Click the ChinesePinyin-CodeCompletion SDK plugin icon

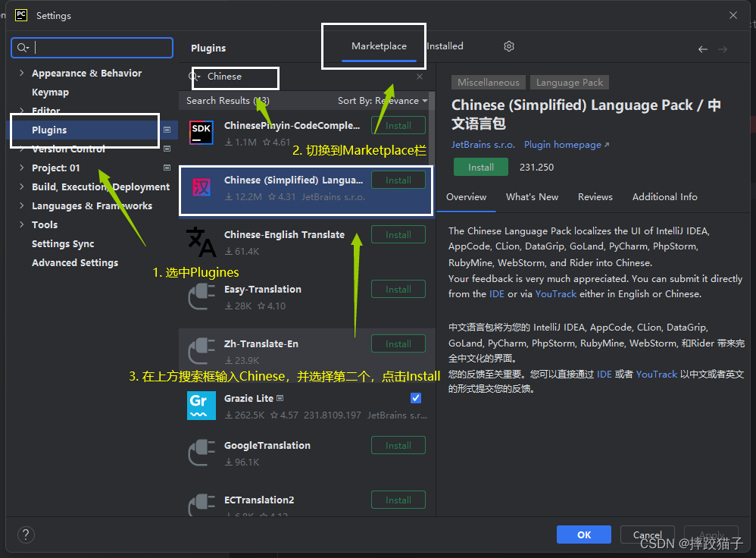(x=201, y=133)
